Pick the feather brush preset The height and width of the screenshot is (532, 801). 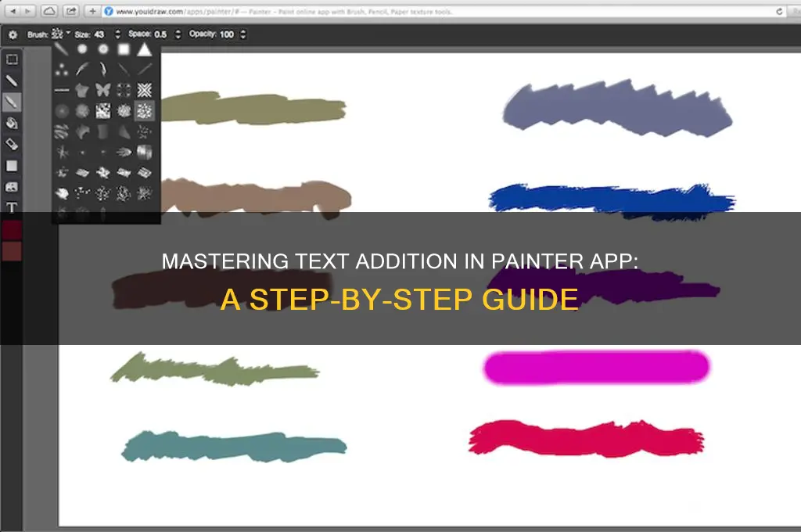pos(82,70)
